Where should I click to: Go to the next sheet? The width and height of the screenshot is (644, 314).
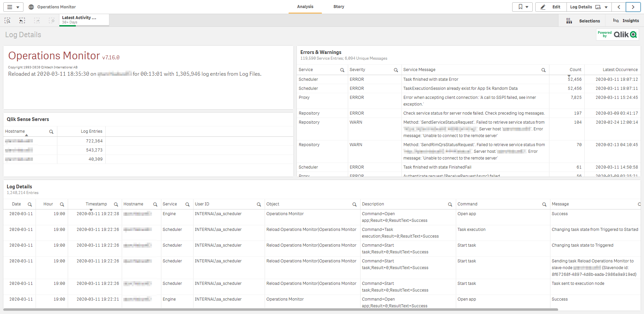(633, 7)
